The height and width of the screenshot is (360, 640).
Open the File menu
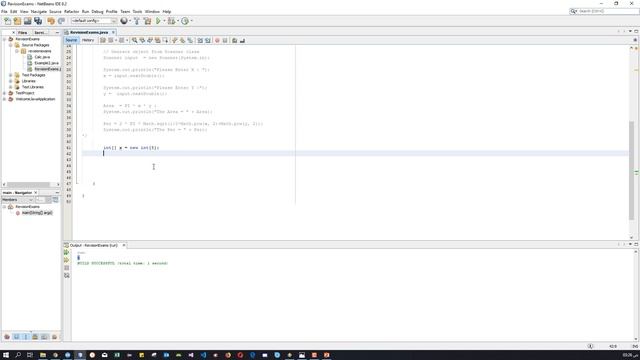[4, 11]
